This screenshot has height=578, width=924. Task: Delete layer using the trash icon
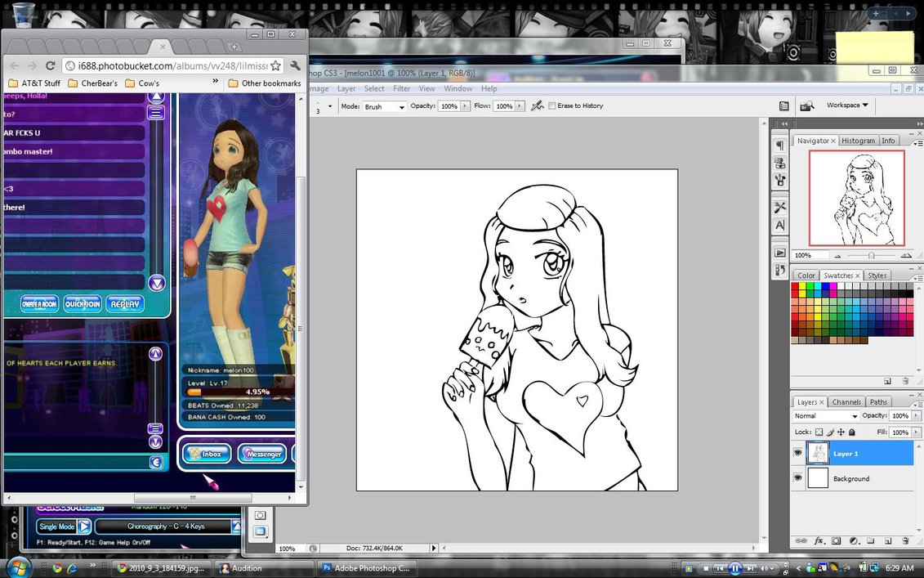905,541
